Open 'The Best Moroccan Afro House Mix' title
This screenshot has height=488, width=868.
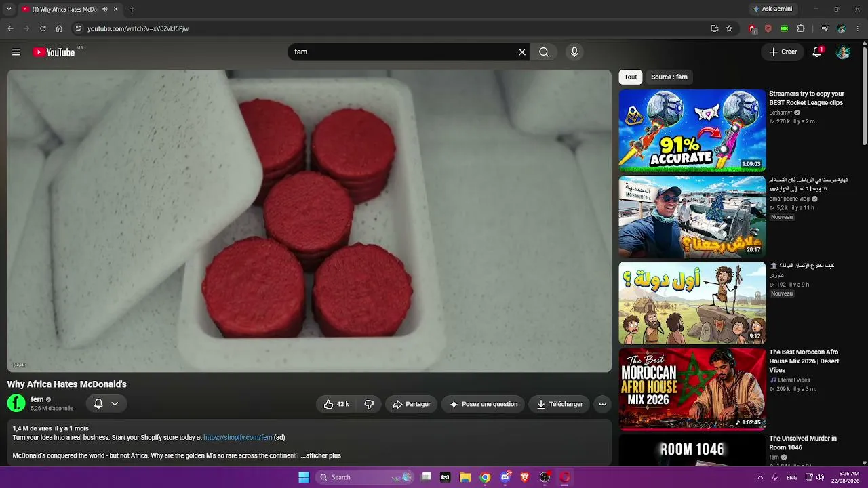coord(804,361)
